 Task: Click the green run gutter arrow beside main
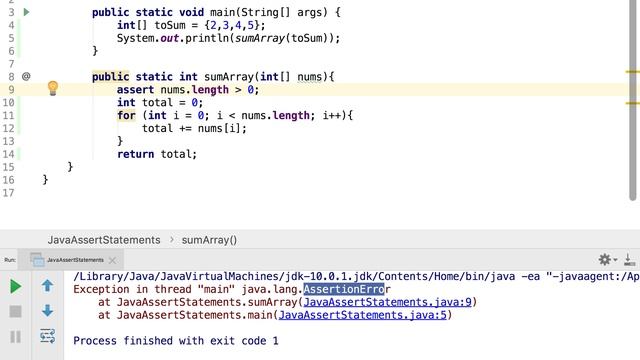pyautogui.click(x=27, y=12)
